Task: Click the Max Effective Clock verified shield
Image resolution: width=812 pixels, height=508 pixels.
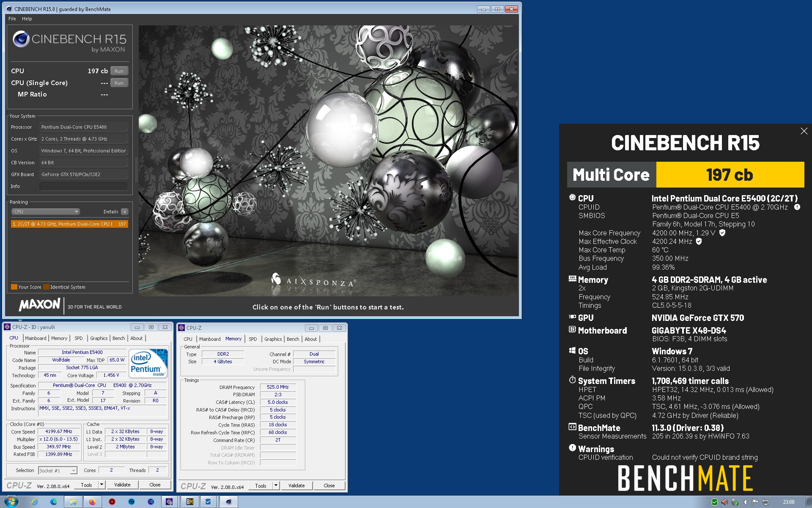Action: point(699,241)
